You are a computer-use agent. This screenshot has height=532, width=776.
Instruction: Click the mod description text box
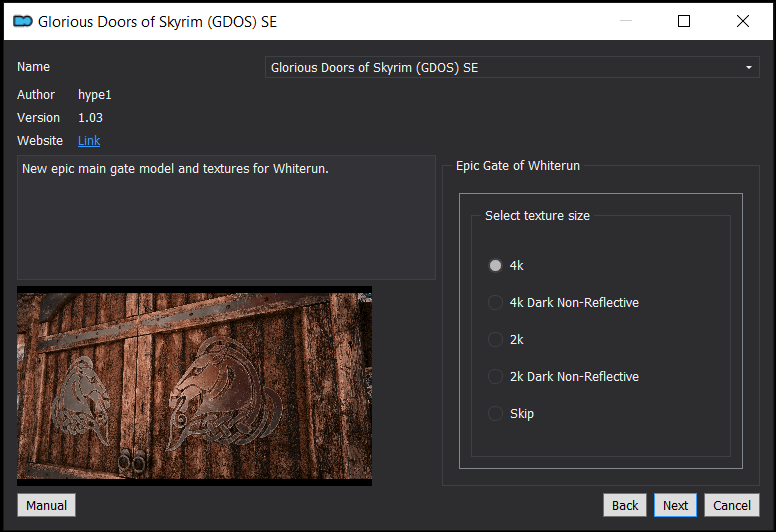(226, 218)
